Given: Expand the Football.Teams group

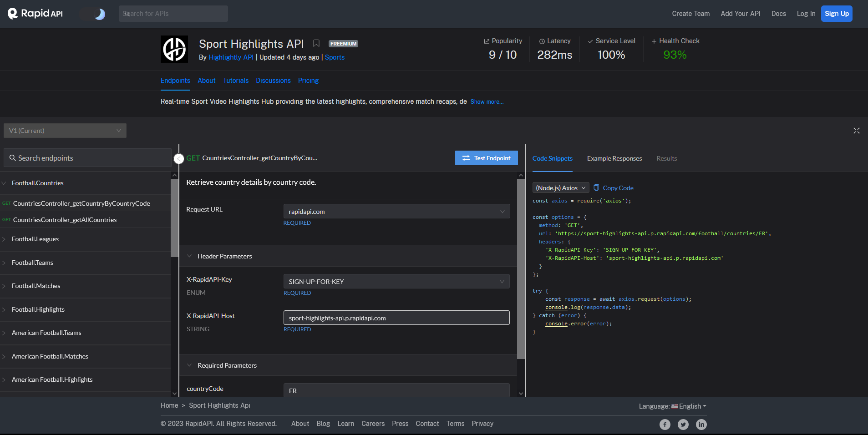Looking at the screenshot, I should 85,263.
